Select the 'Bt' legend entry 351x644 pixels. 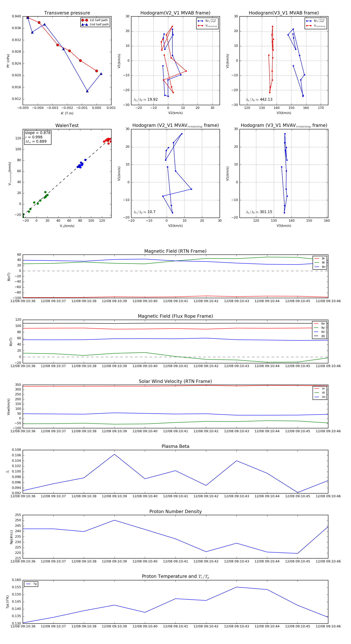[x=320, y=262]
